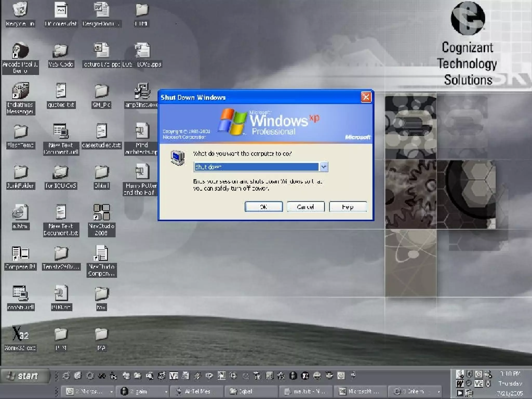Click the Help button in the dialog
The height and width of the screenshot is (399, 532).
point(348,207)
